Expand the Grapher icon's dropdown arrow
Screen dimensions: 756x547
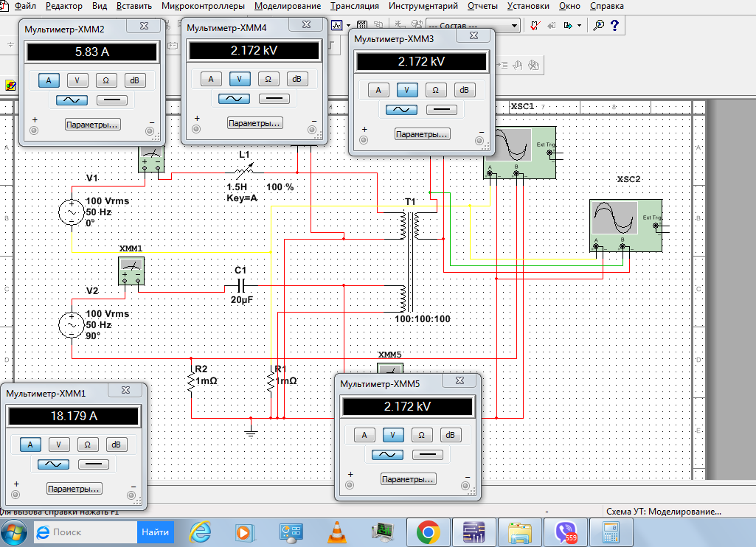(x=348, y=25)
